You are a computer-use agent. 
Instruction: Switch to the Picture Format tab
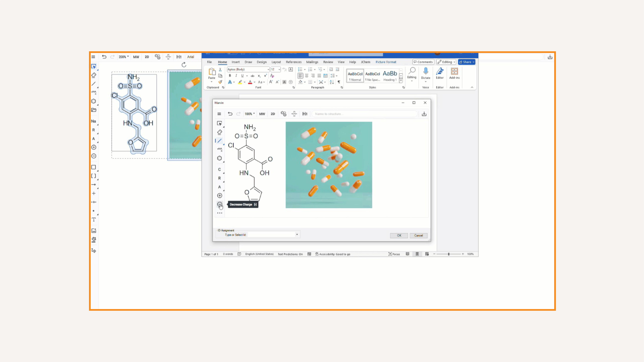(x=386, y=62)
